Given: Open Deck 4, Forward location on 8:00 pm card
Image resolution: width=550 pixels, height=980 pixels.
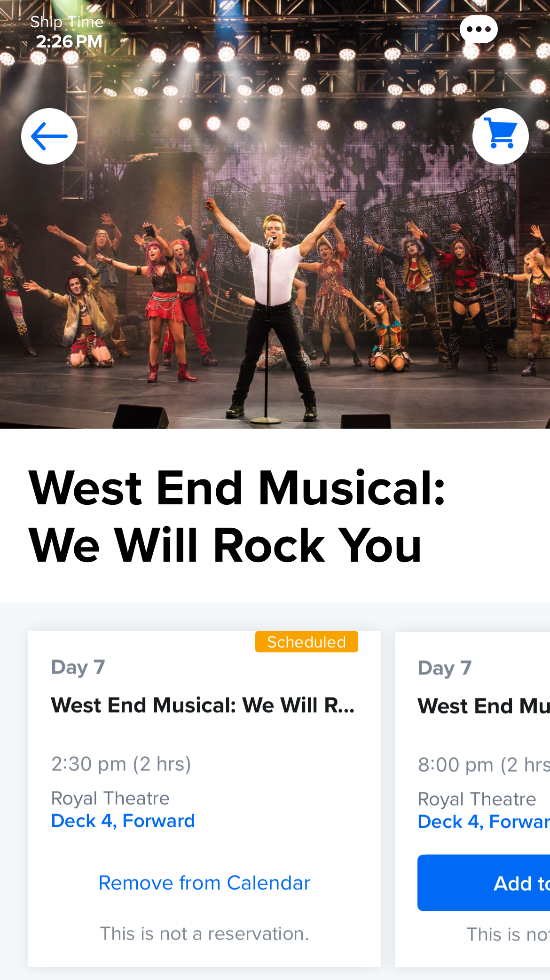Looking at the screenshot, I should click(484, 822).
